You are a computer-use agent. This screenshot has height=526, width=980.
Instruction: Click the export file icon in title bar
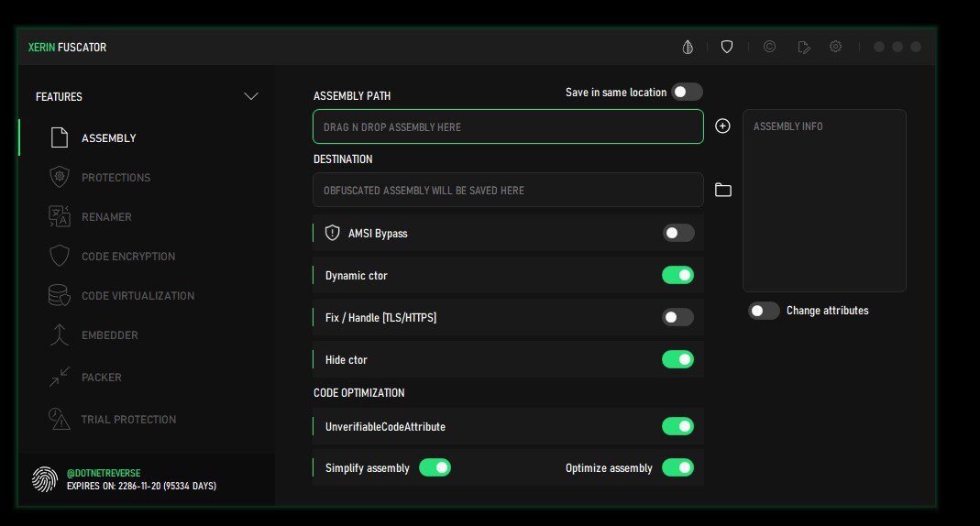pyautogui.click(x=804, y=47)
